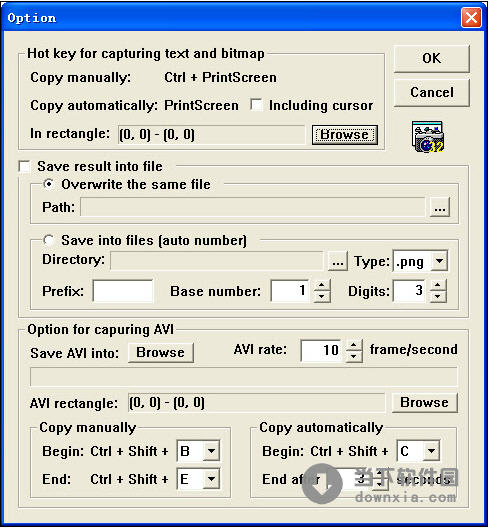
Task: Open the Type .png dropdown
Action: pyautogui.click(x=439, y=261)
